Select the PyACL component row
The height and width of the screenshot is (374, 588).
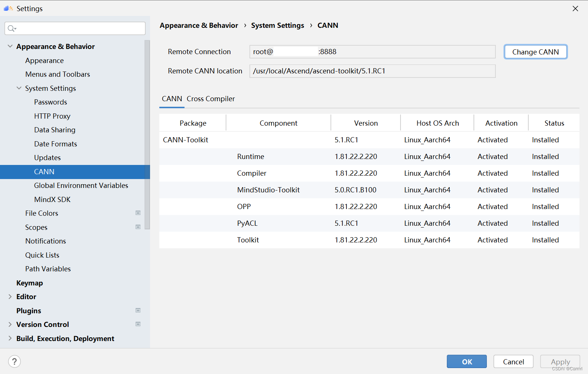(369, 223)
